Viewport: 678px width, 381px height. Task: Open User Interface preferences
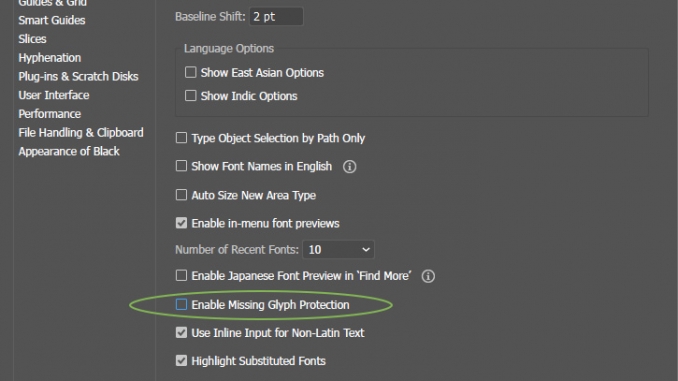coord(54,95)
